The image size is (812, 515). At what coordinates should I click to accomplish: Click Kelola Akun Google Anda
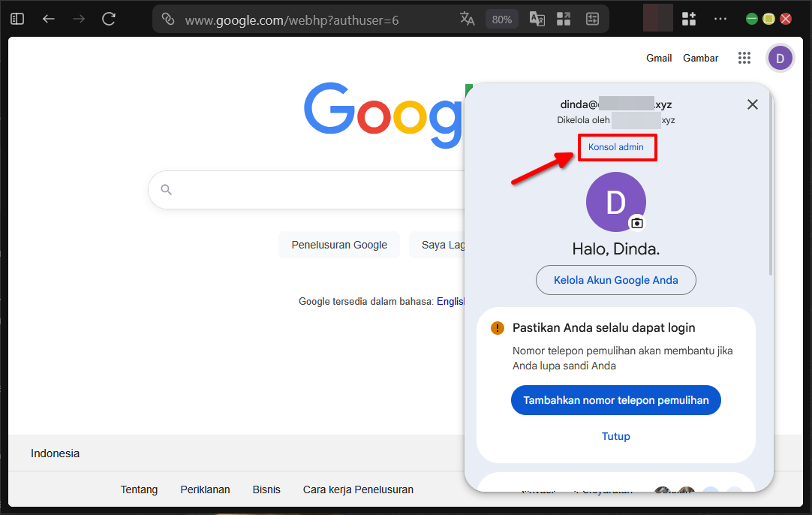(615, 279)
